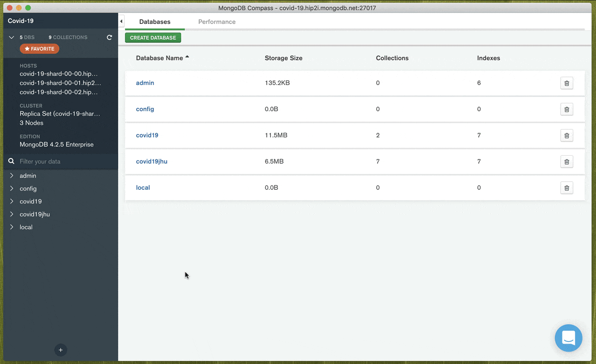
Task: Open the covid19jhu database link
Action: pos(152,162)
